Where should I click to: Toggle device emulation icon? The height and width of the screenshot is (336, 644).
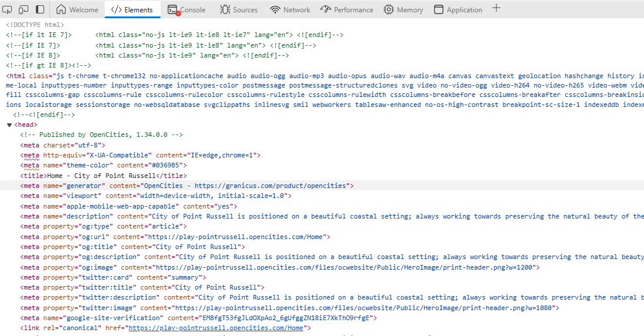click(24, 9)
